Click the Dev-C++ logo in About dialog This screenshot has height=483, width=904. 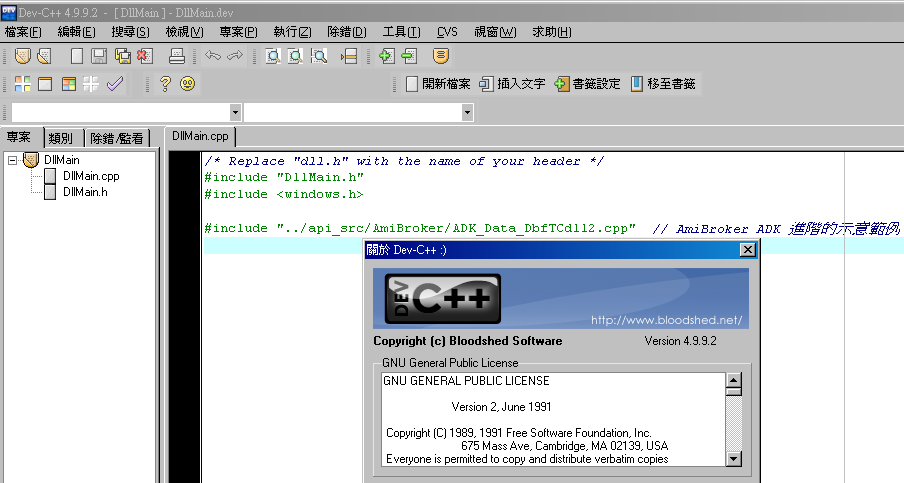(442, 299)
